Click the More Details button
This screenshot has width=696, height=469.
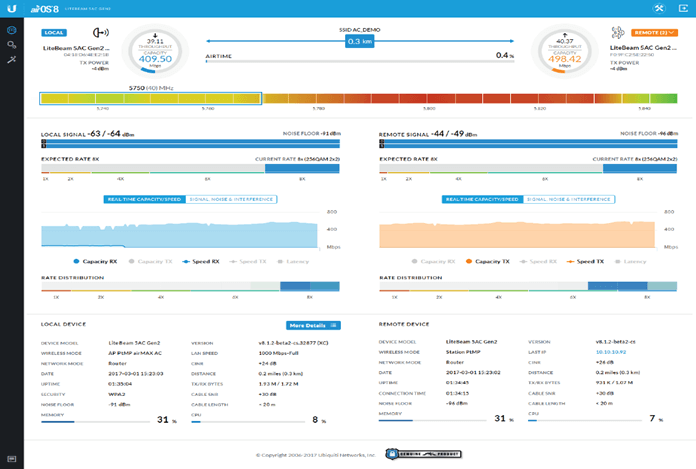(313, 325)
